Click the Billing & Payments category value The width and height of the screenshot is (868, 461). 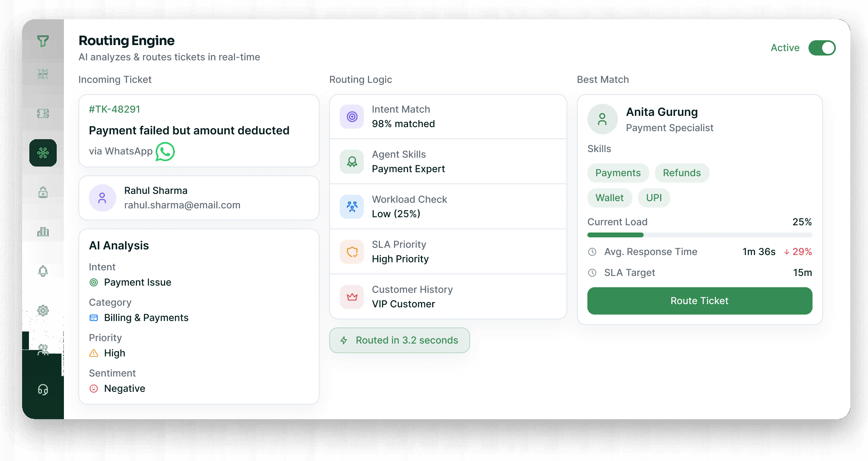(x=146, y=318)
